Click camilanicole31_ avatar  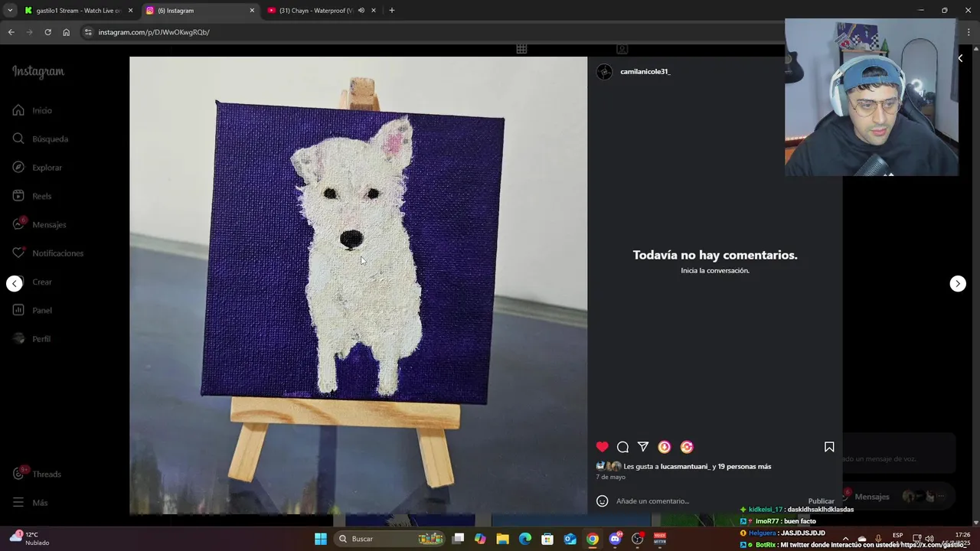tap(604, 72)
